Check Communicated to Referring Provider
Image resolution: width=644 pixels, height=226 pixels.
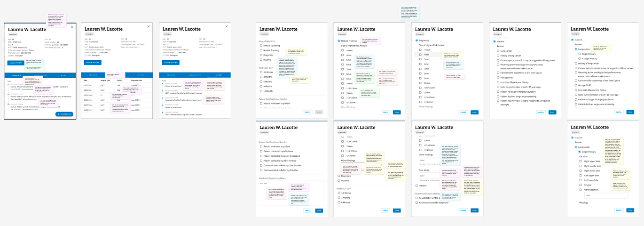(x=261, y=170)
